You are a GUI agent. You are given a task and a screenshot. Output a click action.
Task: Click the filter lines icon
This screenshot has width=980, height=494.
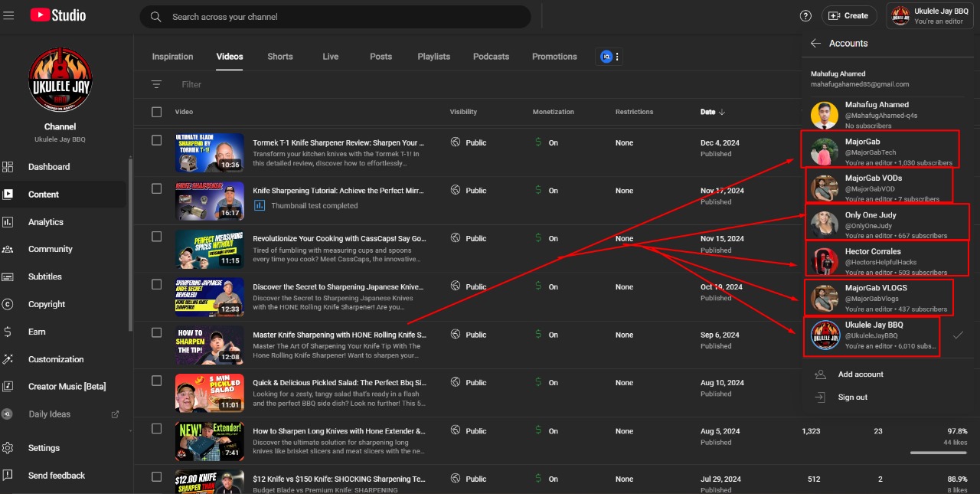pos(156,84)
